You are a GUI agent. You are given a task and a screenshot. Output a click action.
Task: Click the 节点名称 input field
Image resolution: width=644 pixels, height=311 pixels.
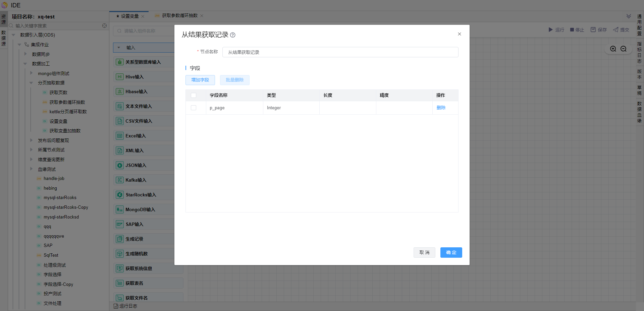click(340, 52)
